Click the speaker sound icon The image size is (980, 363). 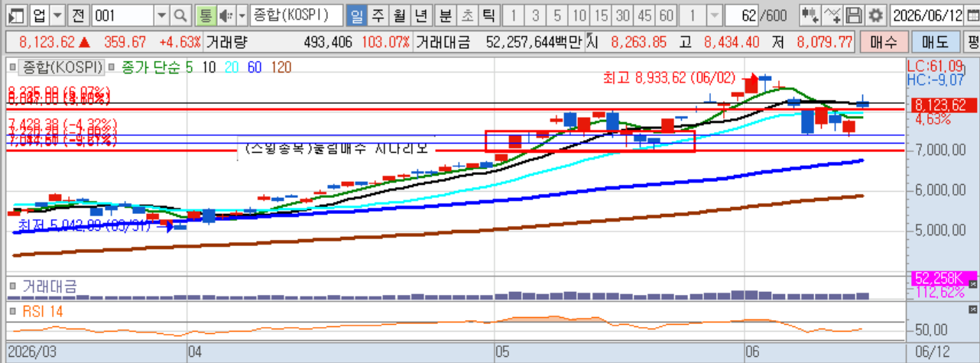pos(226,15)
